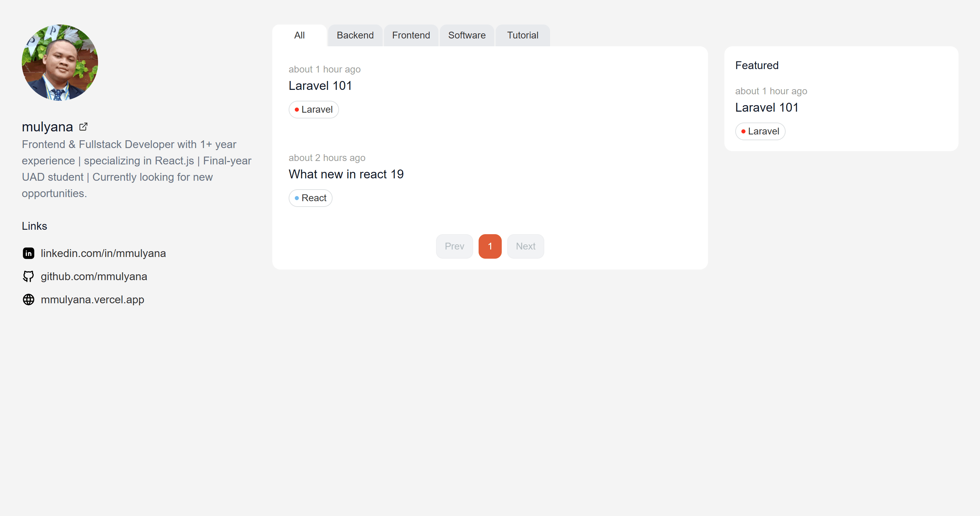Click the Laravel tag in Featured card
The image size is (980, 516).
tap(760, 131)
